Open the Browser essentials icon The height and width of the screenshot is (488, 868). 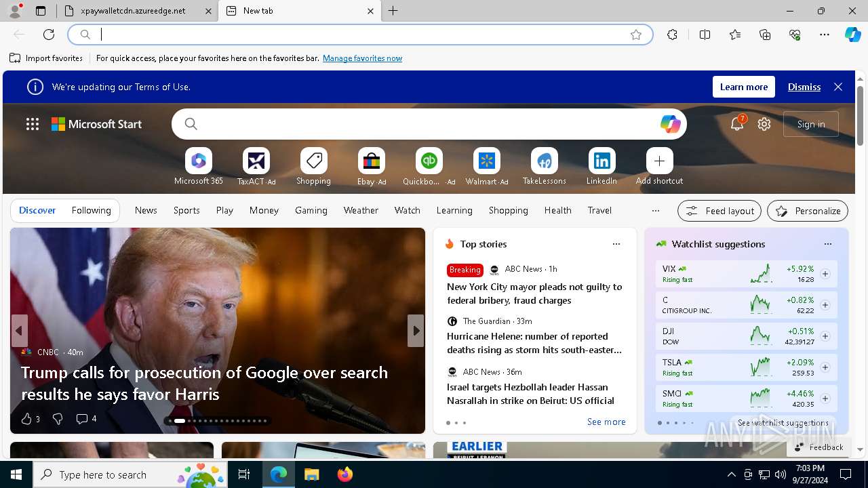795,35
